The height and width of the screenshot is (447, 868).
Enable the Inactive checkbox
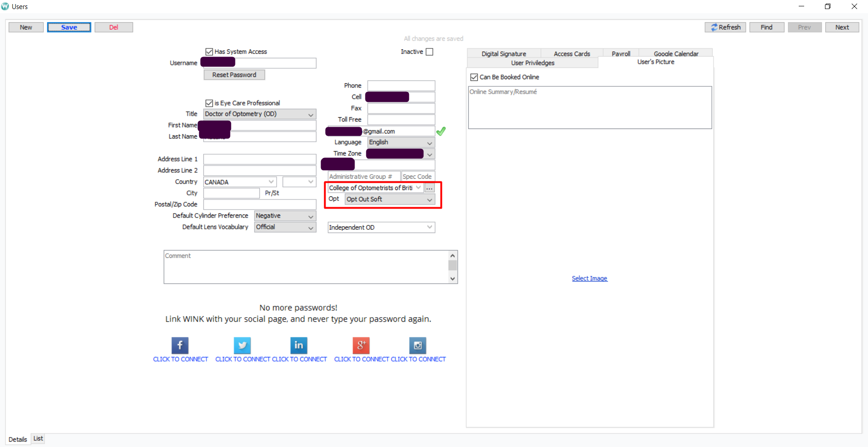(430, 52)
